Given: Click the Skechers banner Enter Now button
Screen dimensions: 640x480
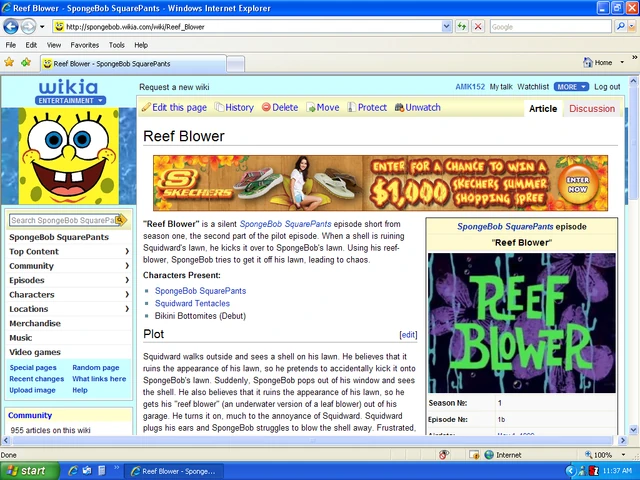Looking at the screenshot, I should tap(578, 185).
